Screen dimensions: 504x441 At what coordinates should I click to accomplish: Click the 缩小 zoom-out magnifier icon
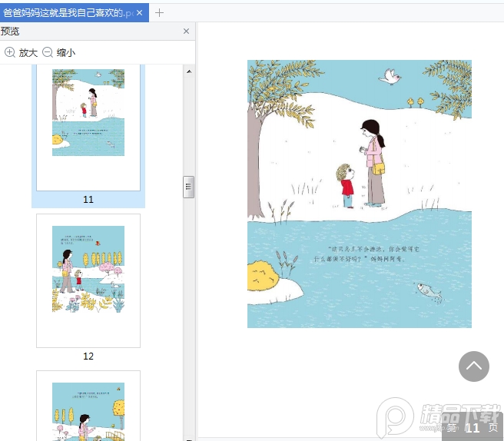click(48, 52)
